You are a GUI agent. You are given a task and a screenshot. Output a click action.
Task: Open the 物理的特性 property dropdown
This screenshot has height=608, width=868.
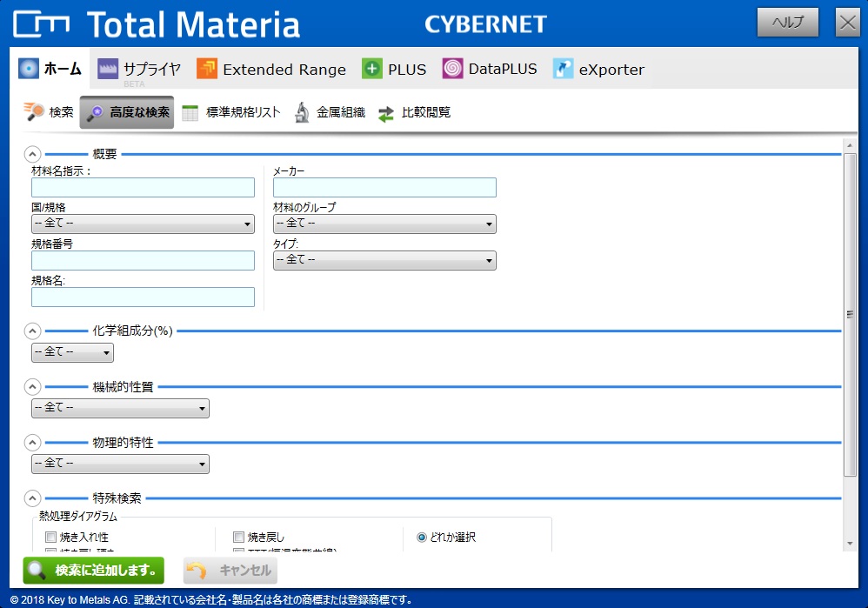pos(120,464)
